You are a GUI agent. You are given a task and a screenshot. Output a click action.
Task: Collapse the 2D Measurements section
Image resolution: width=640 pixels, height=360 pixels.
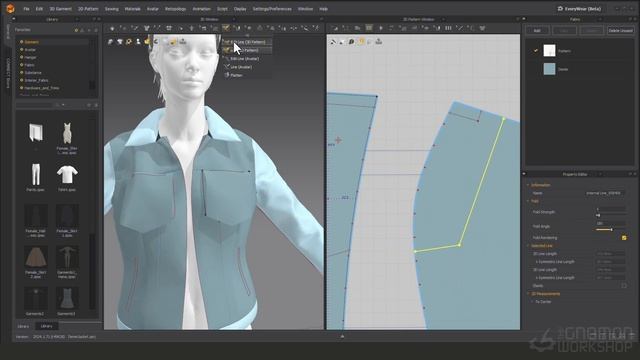tap(528, 293)
